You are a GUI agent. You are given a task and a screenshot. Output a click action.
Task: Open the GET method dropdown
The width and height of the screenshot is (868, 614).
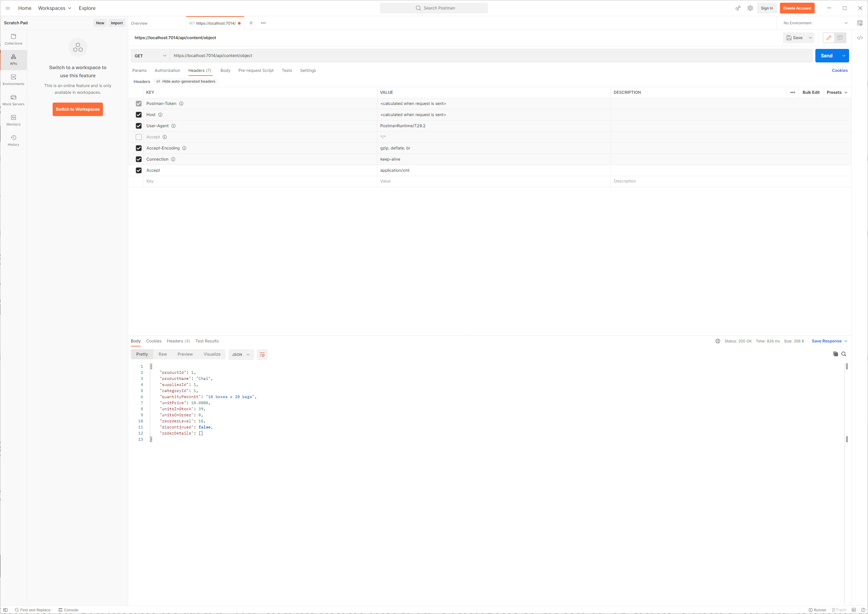pyautogui.click(x=150, y=56)
